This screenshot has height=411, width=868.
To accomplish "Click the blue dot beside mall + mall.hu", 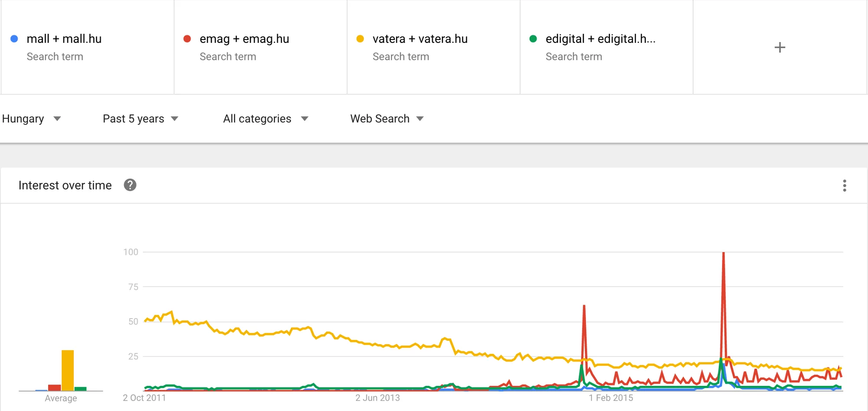I will pyautogui.click(x=14, y=39).
